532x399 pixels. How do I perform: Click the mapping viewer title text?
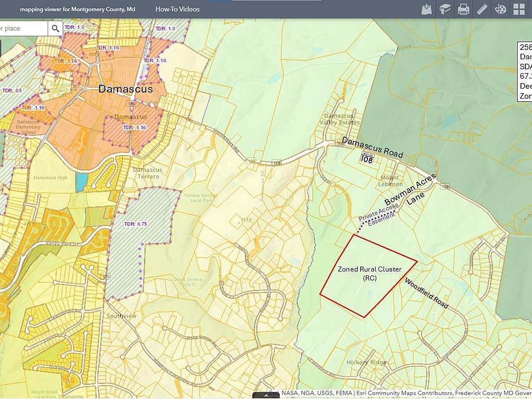click(77, 9)
